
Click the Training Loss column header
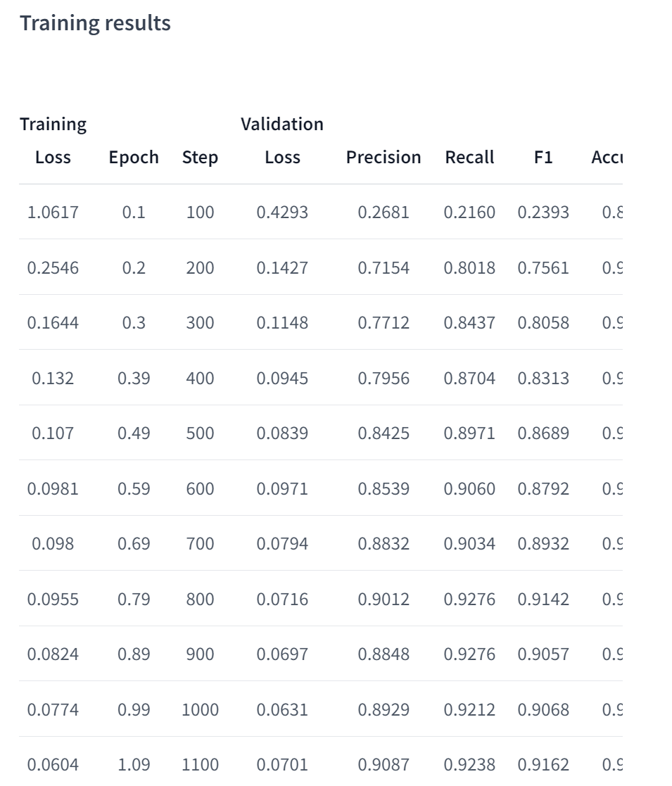coord(53,141)
